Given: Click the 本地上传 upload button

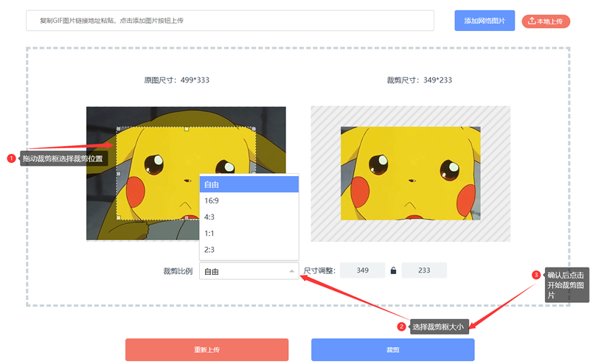Looking at the screenshot, I should [x=546, y=21].
